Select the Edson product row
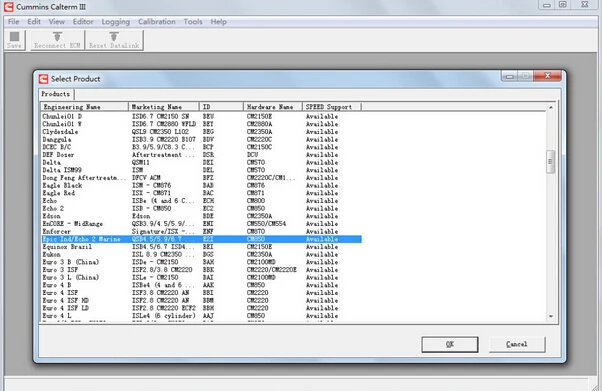602x391 pixels. pos(202,216)
